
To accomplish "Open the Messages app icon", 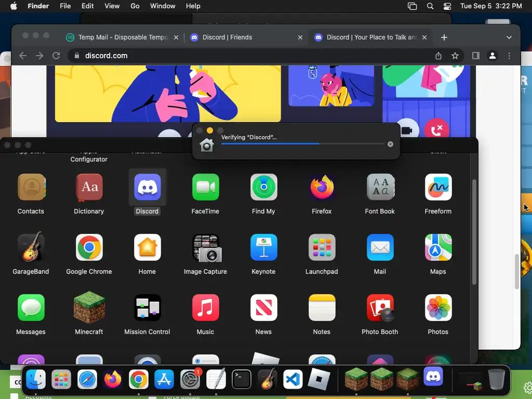I will (31, 308).
